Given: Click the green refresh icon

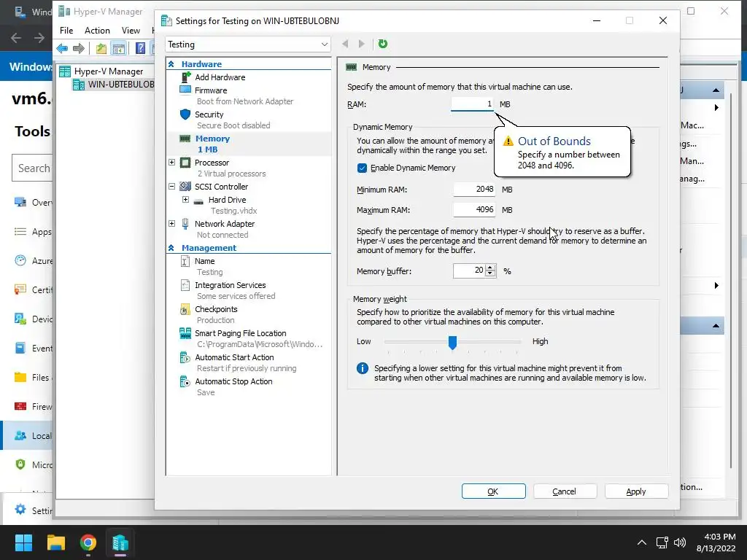Looking at the screenshot, I should point(382,44).
